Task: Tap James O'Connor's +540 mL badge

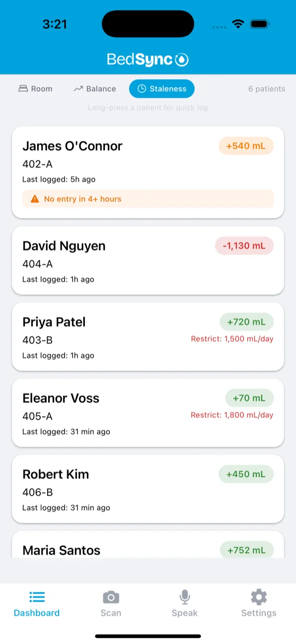Action: 246,146
